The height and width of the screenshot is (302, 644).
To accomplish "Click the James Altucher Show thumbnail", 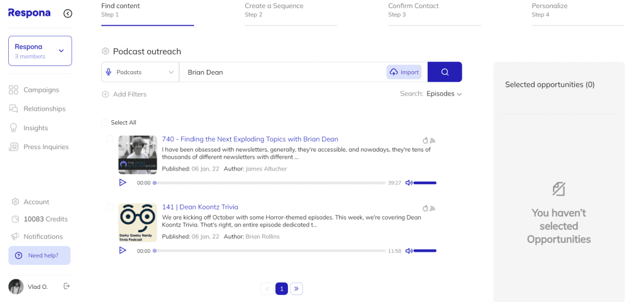I will pyautogui.click(x=138, y=155).
